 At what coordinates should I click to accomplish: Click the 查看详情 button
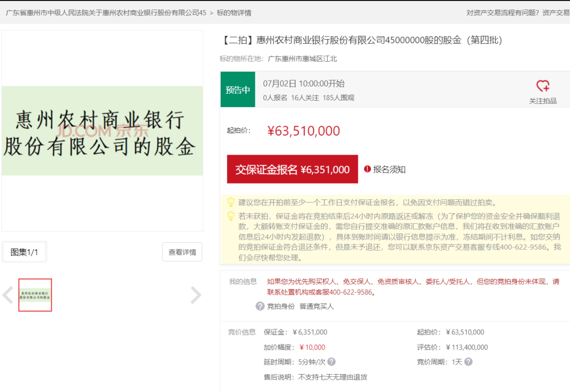[182, 252]
